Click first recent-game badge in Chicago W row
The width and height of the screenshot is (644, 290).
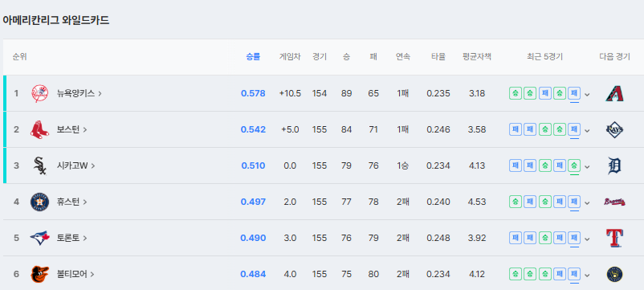point(516,166)
